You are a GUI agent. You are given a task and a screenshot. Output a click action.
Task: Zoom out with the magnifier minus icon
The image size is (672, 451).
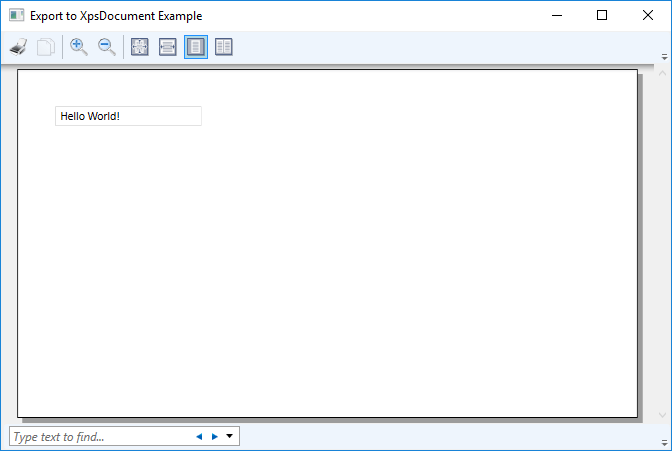click(106, 47)
